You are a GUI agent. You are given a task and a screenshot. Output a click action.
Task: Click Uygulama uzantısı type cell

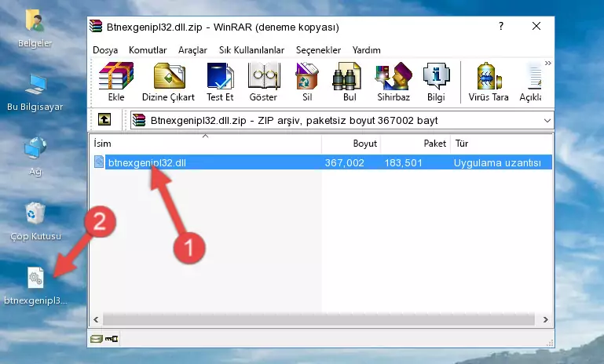[x=497, y=162]
